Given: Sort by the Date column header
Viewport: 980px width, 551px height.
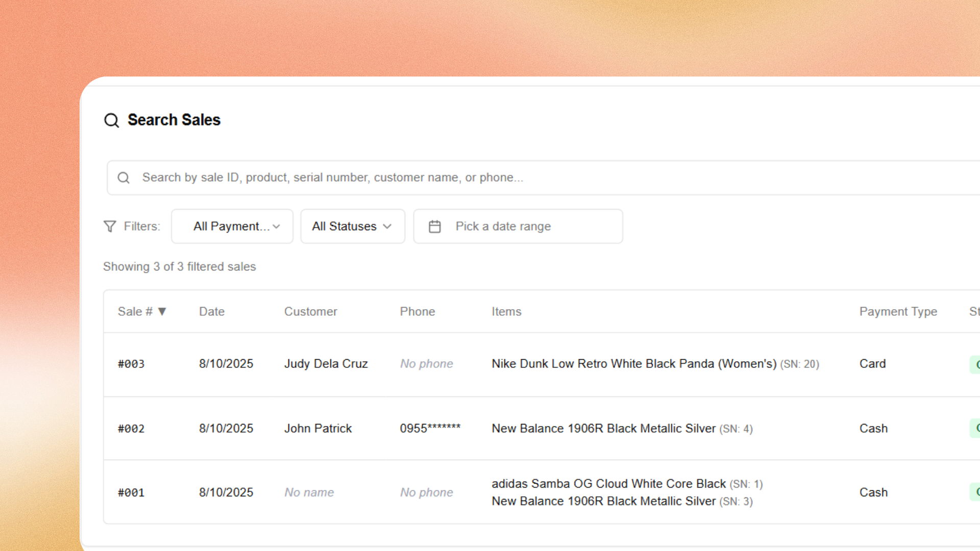Looking at the screenshot, I should point(211,312).
